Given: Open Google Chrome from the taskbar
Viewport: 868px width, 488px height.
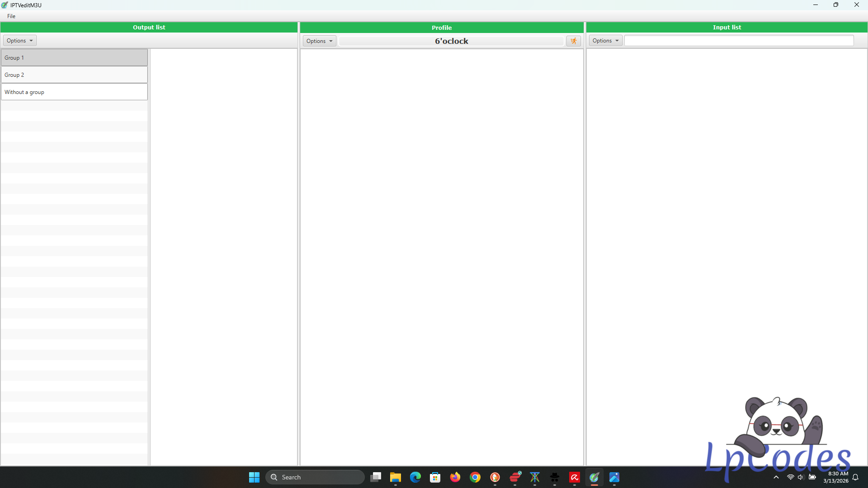Looking at the screenshot, I should [x=475, y=477].
